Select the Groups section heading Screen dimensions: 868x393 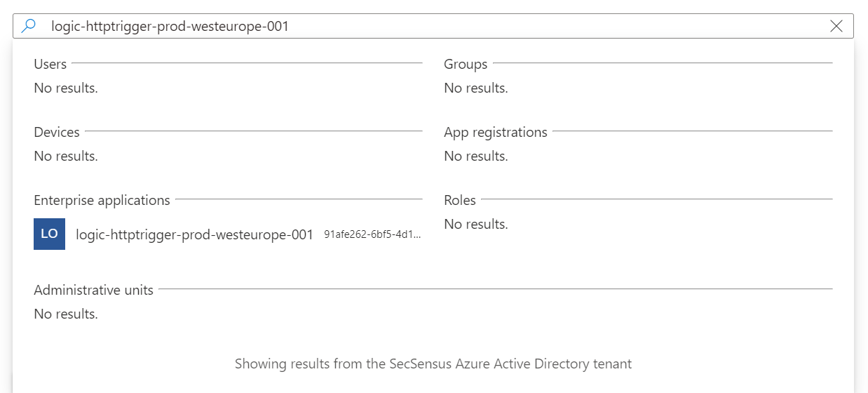(466, 64)
